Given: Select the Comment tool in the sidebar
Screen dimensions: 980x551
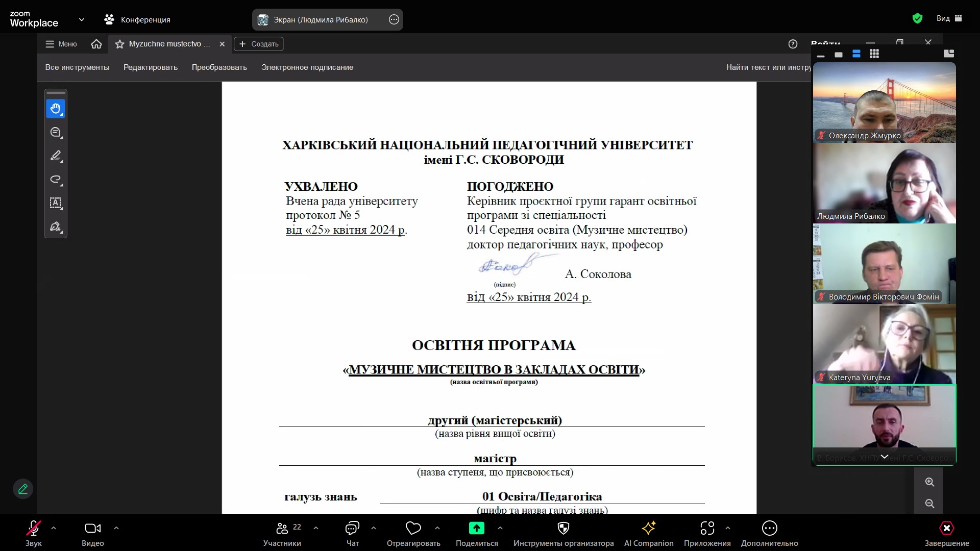Looking at the screenshot, I should pyautogui.click(x=56, y=133).
